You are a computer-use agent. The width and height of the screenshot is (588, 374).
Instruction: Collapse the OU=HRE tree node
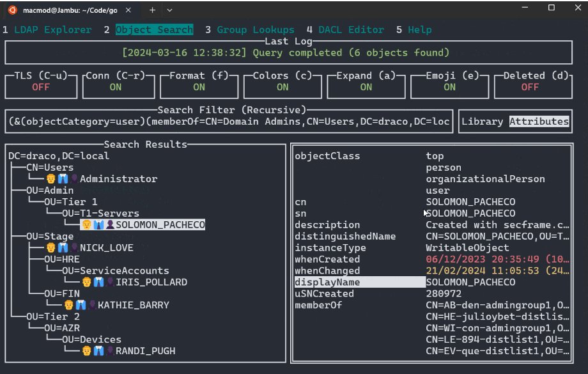point(61,259)
